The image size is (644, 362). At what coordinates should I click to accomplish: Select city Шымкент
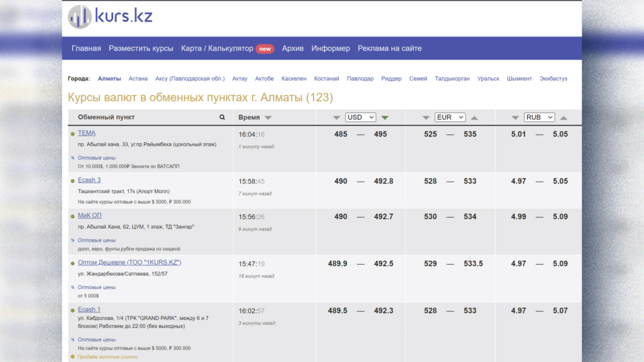click(519, 79)
